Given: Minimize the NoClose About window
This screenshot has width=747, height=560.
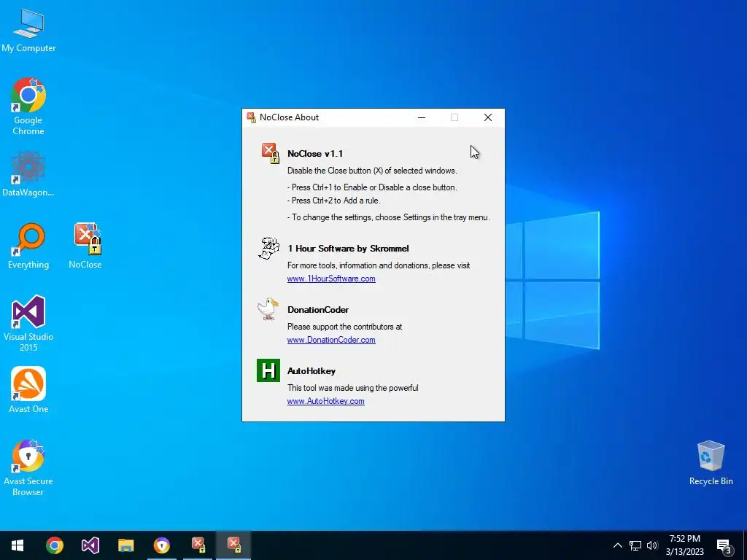Looking at the screenshot, I should (422, 117).
